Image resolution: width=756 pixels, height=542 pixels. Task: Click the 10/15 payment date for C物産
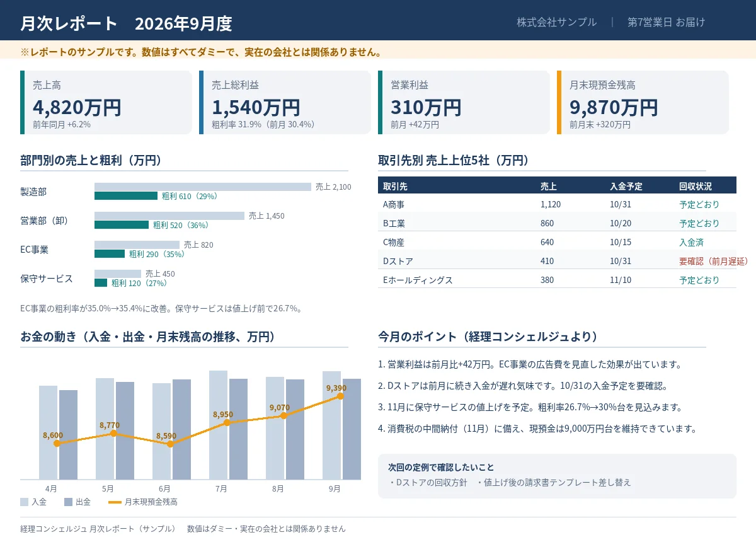pyautogui.click(x=621, y=242)
